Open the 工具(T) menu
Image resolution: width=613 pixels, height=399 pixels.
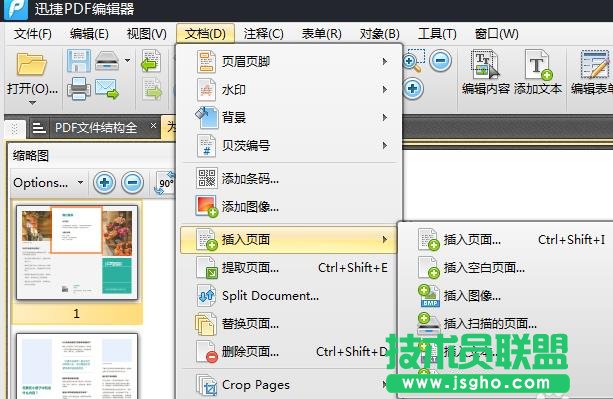pos(437,34)
